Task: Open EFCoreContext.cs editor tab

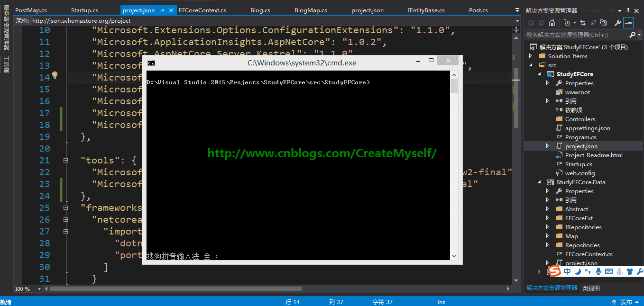Action: 202,10
